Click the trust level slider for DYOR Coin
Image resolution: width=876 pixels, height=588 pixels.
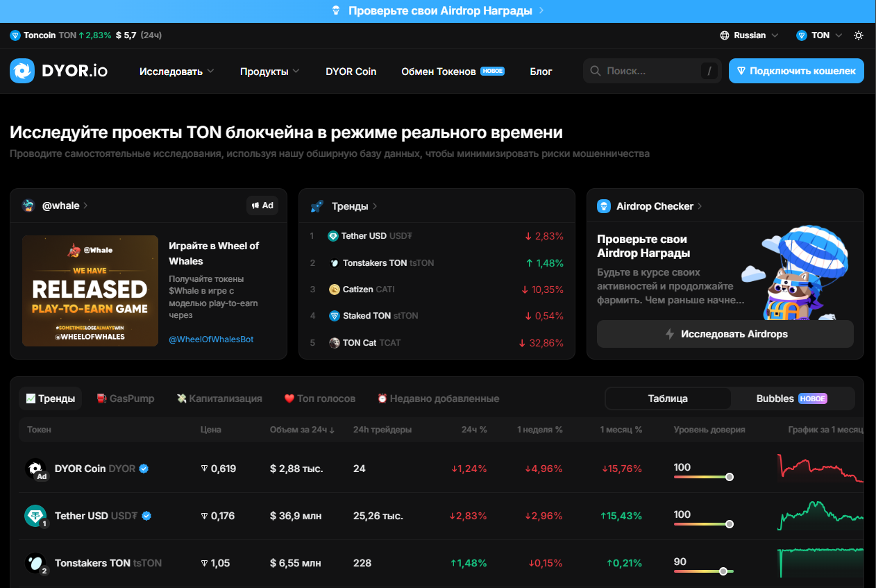click(704, 477)
